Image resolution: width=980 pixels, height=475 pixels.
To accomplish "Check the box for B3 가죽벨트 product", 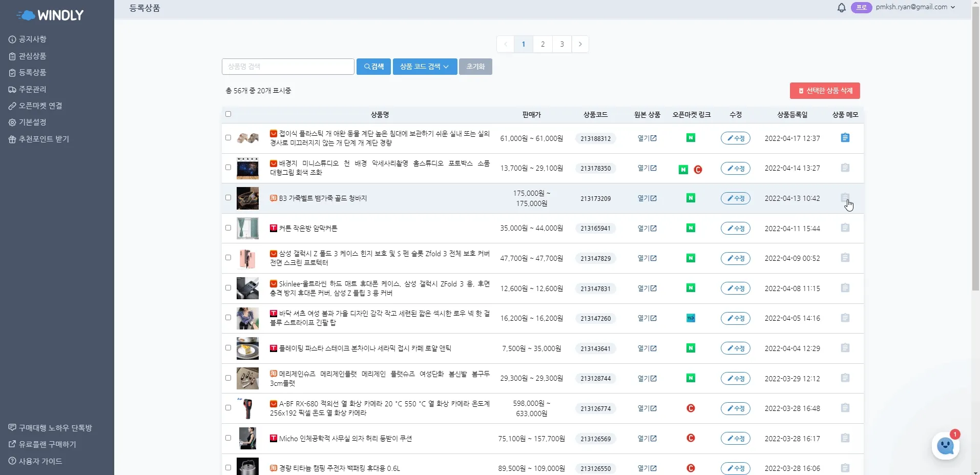I will (x=228, y=198).
